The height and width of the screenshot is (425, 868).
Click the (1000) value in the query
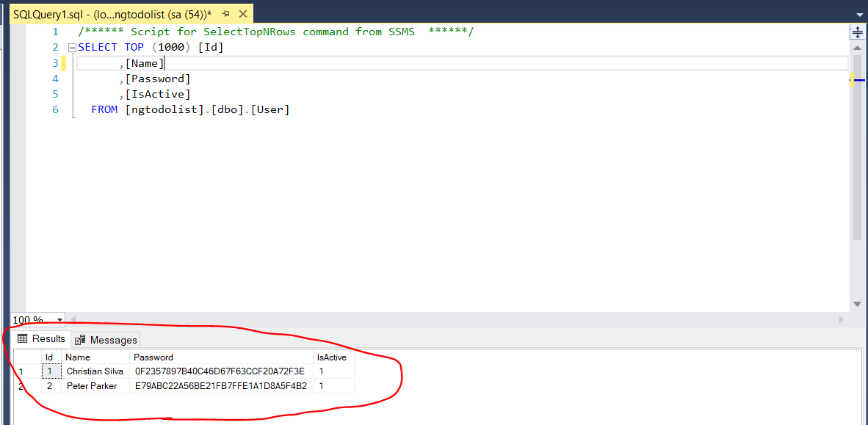pos(171,48)
